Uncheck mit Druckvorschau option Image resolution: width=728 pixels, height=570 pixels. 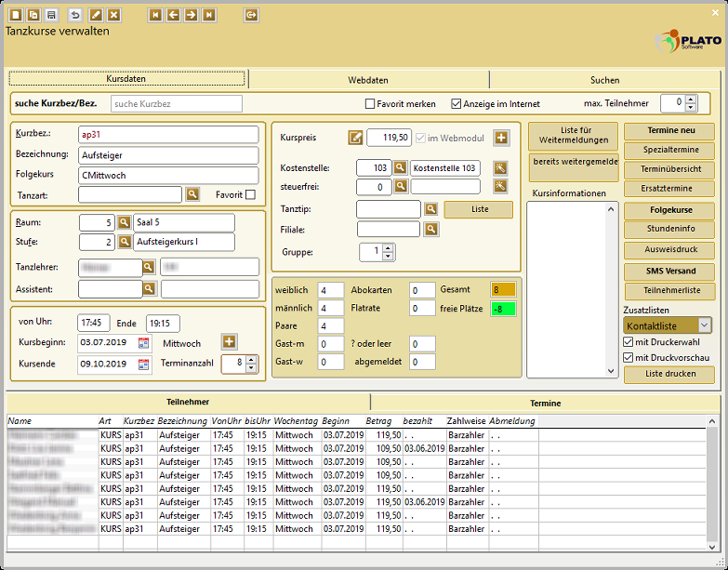click(629, 357)
